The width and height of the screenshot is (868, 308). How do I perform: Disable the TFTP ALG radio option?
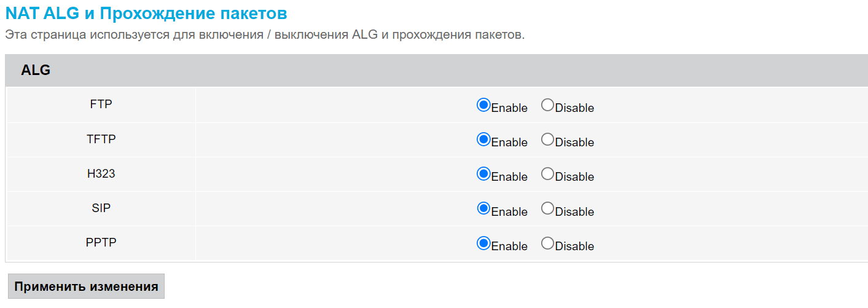click(547, 140)
